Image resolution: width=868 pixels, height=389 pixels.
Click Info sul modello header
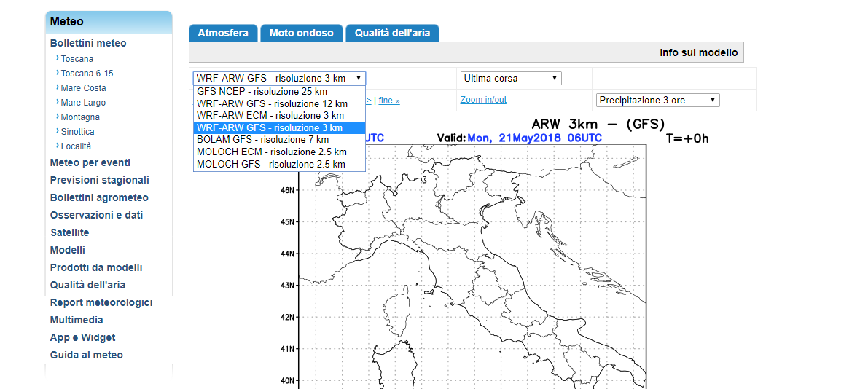coord(698,52)
